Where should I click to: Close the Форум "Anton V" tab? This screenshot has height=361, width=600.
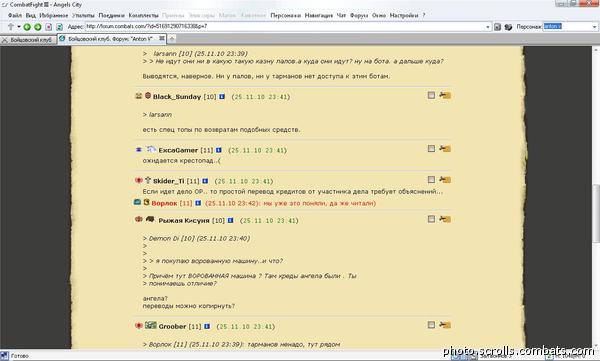[x=162, y=38]
